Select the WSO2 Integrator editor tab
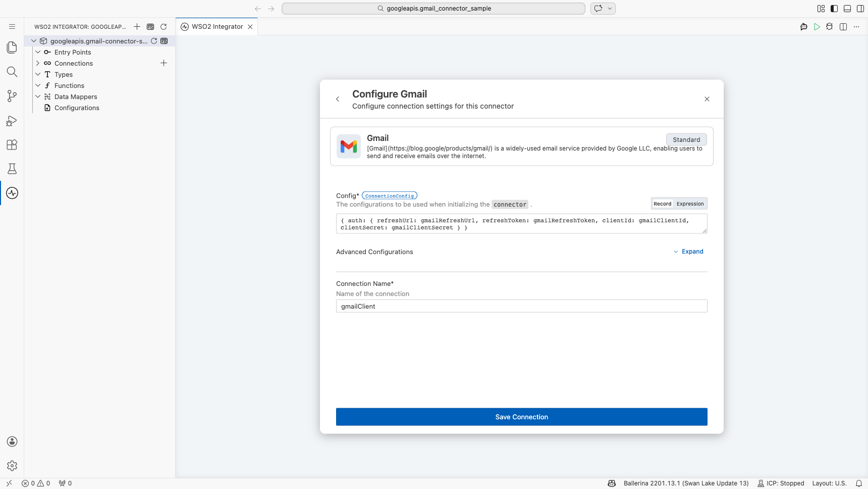Viewport: 868px width, 489px height. click(217, 27)
